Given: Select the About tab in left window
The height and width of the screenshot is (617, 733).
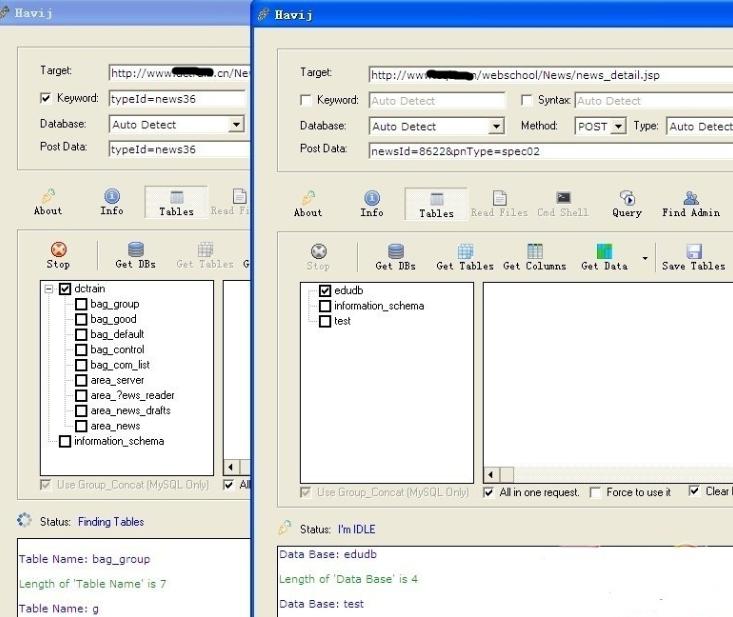Looking at the screenshot, I should [48, 202].
